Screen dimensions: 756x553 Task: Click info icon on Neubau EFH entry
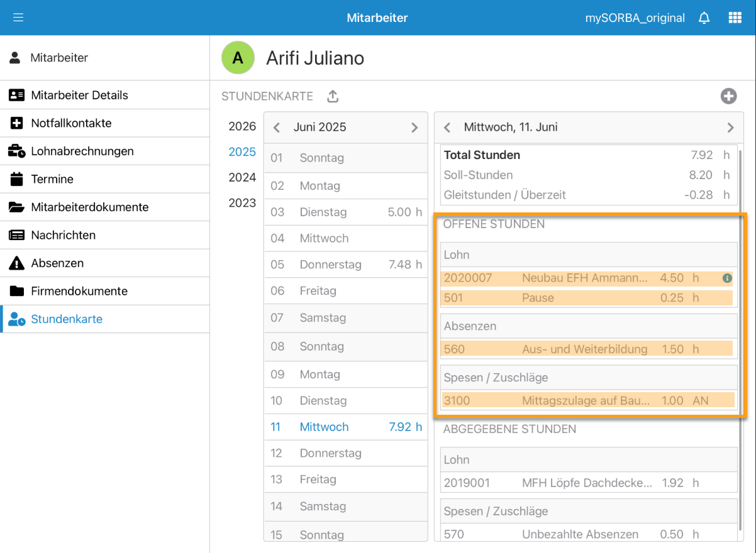point(727,278)
